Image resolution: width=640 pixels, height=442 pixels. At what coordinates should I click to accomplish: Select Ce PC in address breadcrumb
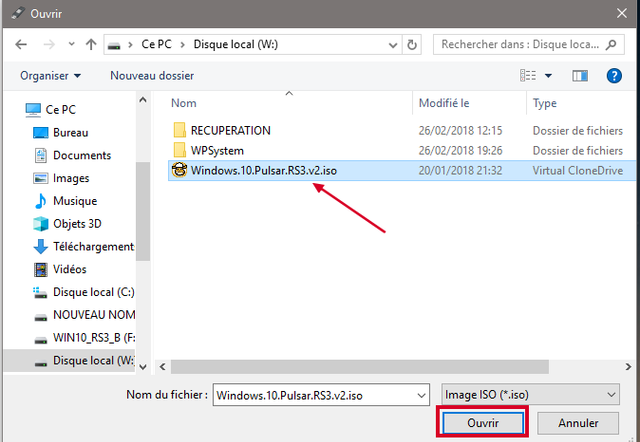pyautogui.click(x=156, y=44)
